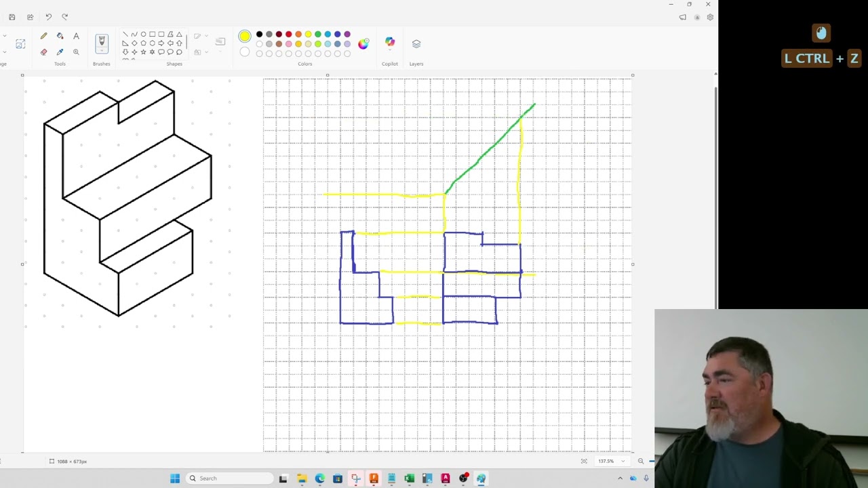Open the zoom level 137.5% dropdown
868x488 pixels.
[623, 461]
